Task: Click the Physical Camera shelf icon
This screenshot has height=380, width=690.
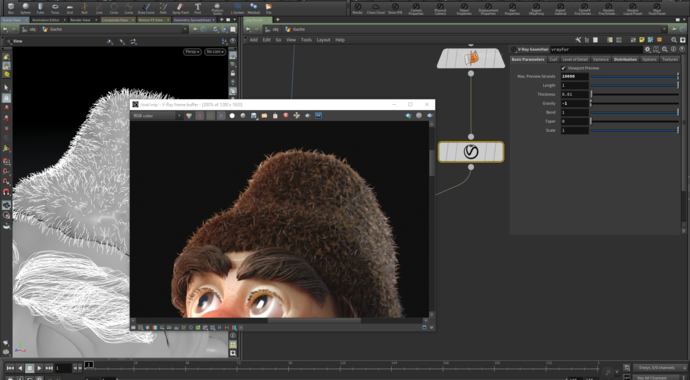Action: click(x=440, y=8)
